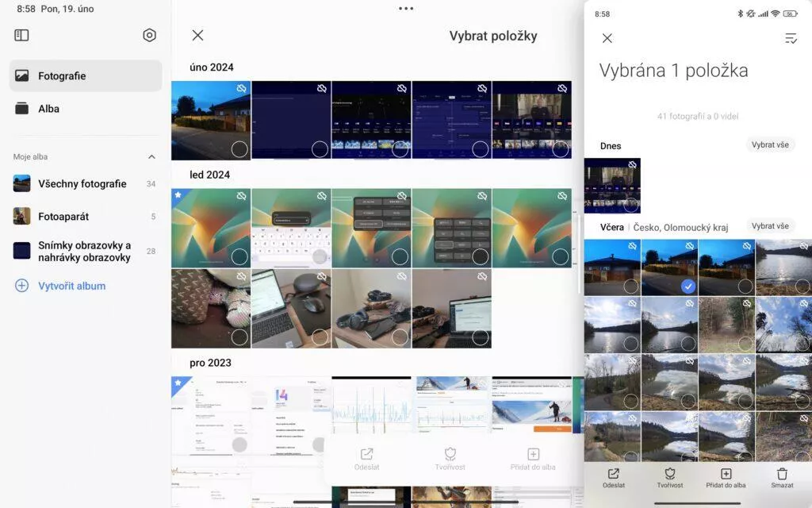Open the headphones photo thumbnail
812x508 pixels.
coord(371,309)
